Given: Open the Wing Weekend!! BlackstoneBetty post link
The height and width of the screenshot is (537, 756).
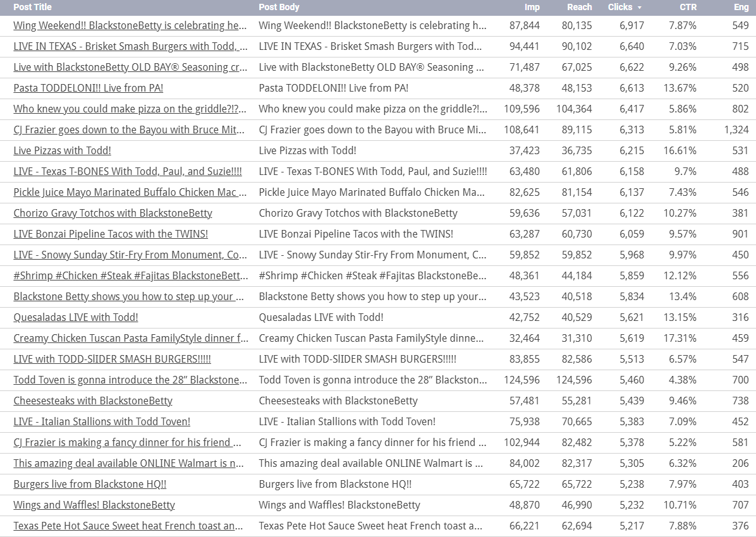Looking at the screenshot, I should [x=130, y=25].
